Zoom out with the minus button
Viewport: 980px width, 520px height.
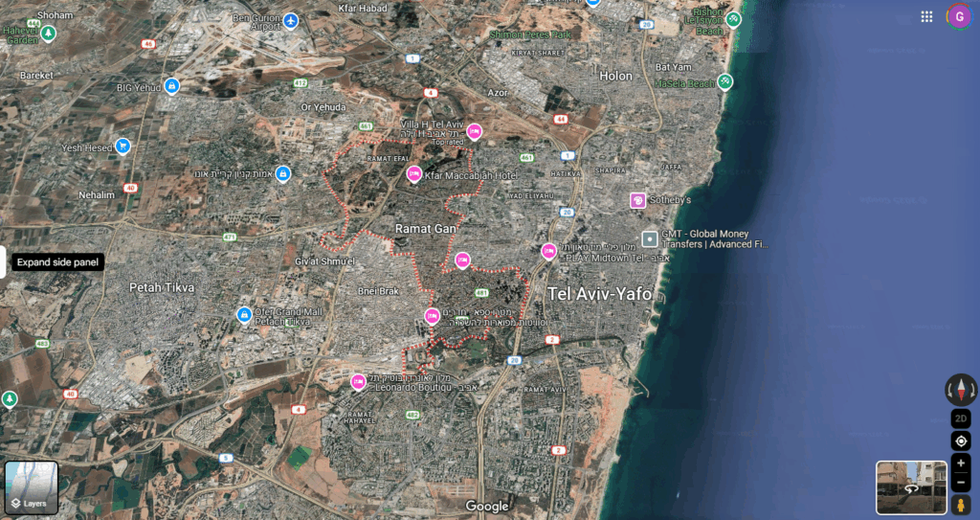pyautogui.click(x=961, y=483)
